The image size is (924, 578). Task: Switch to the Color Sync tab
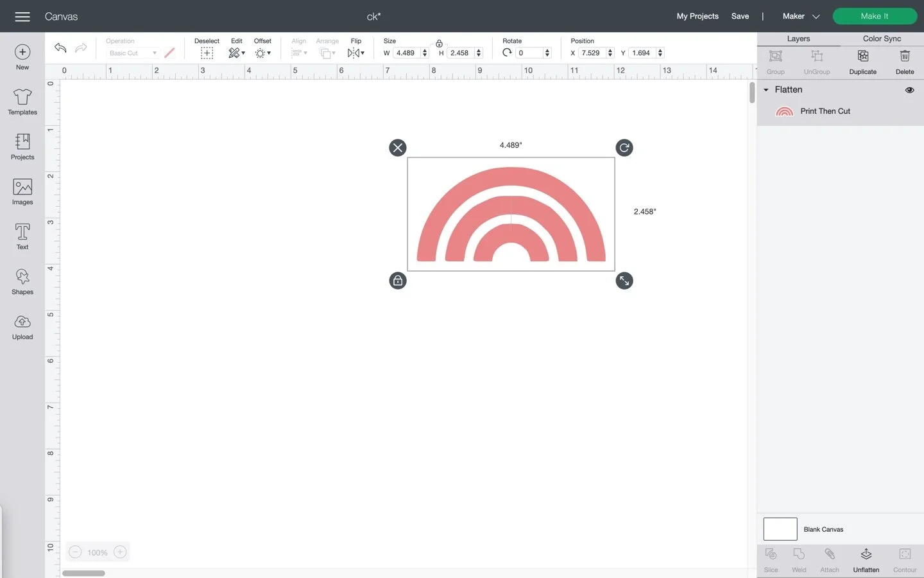(x=881, y=39)
